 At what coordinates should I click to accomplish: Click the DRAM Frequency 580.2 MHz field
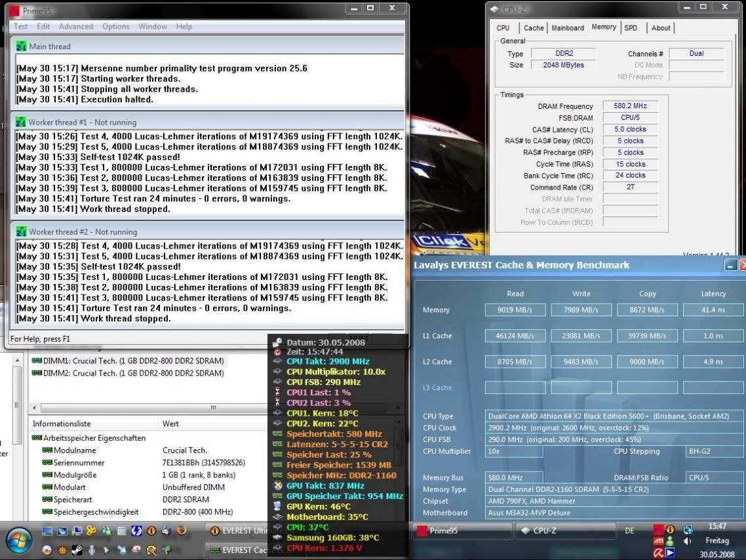click(630, 106)
